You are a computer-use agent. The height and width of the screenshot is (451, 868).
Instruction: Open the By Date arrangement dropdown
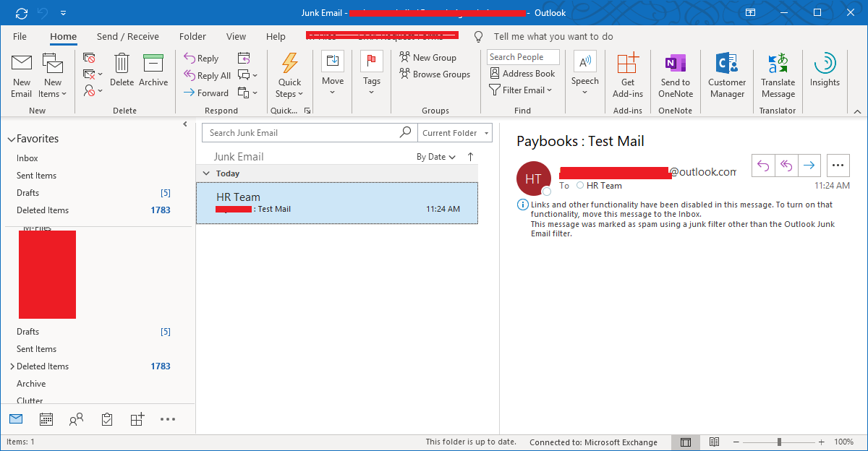tap(436, 157)
